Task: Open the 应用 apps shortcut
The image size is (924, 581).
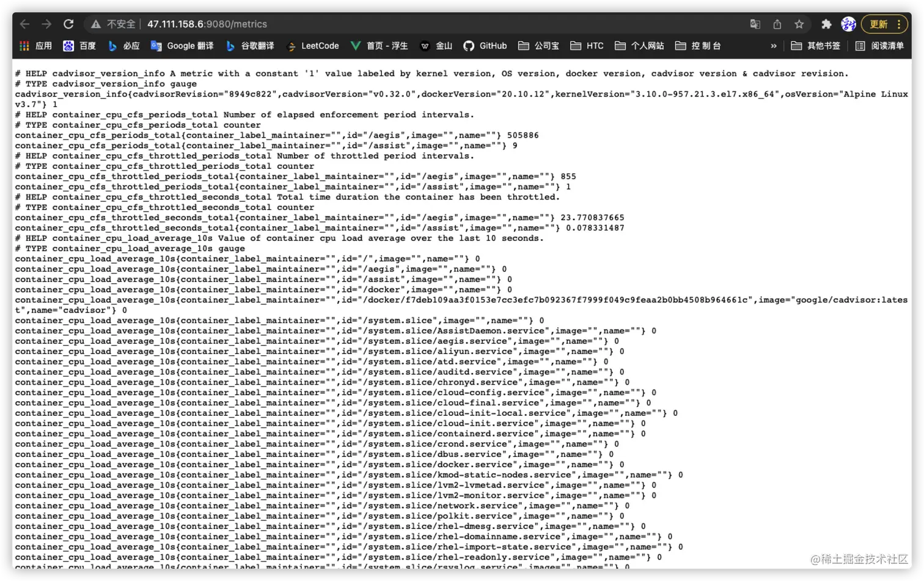Action: 35,46
